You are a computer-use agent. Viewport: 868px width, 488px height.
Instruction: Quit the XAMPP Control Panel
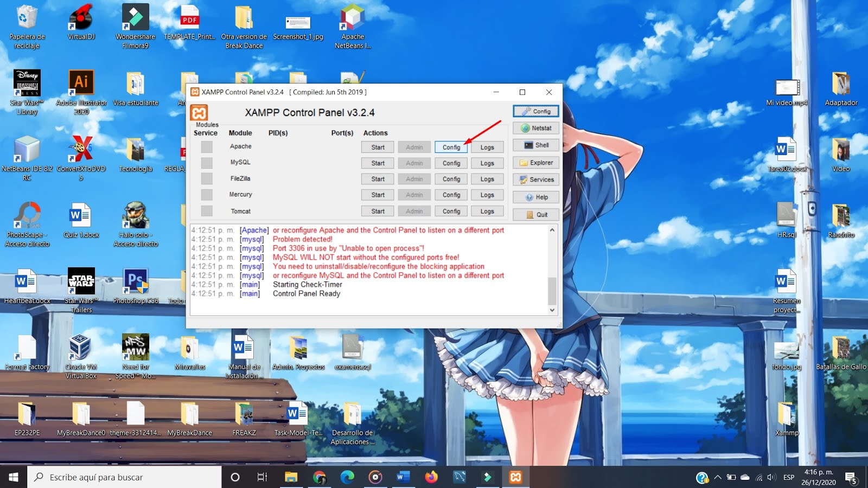point(536,215)
